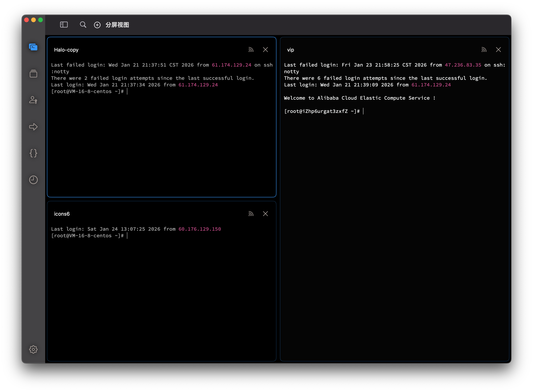Open the hosts stack sidebar icon

pos(33,74)
